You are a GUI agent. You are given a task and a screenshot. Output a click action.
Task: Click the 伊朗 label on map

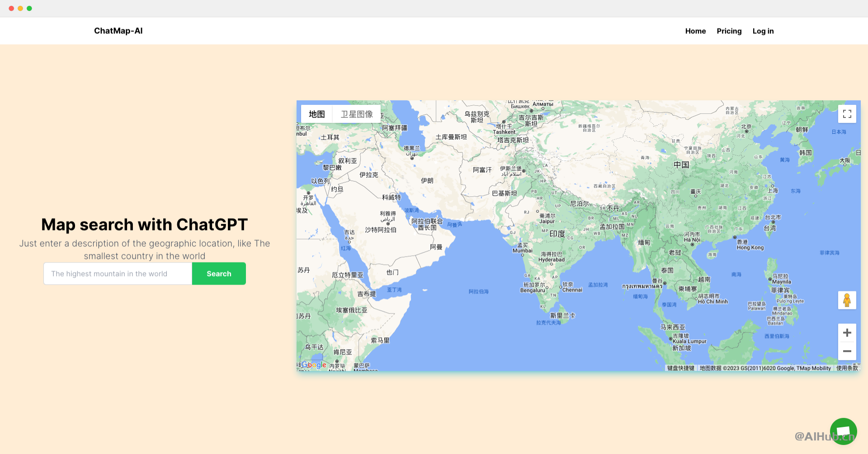pyautogui.click(x=427, y=181)
